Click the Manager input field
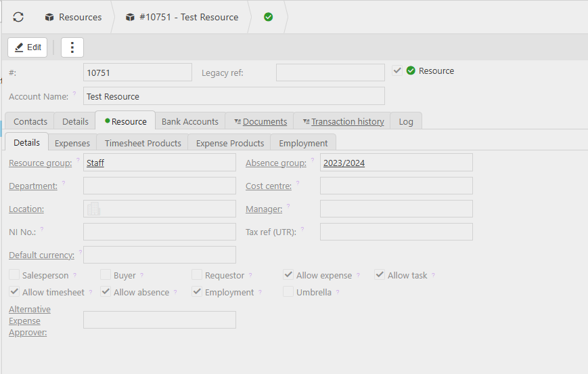The width and height of the screenshot is (588, 374). (x=397, y=209)
